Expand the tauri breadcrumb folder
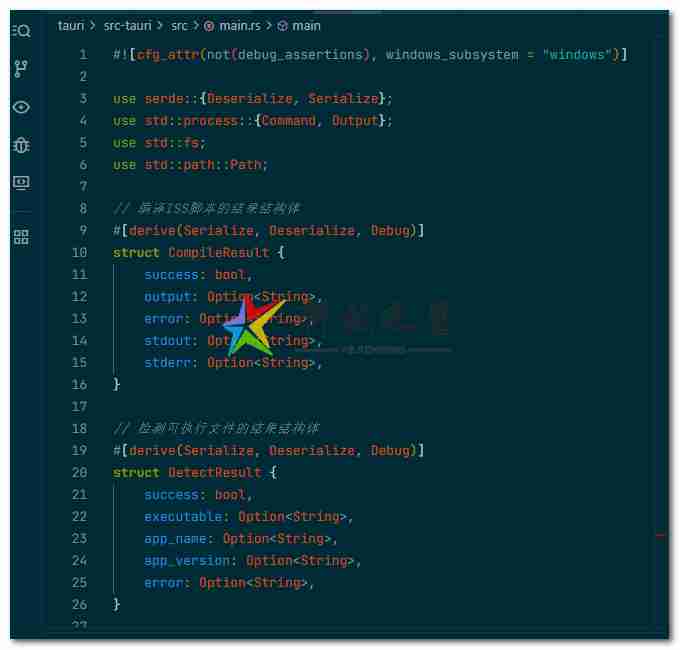 click(x=70, y=25)
